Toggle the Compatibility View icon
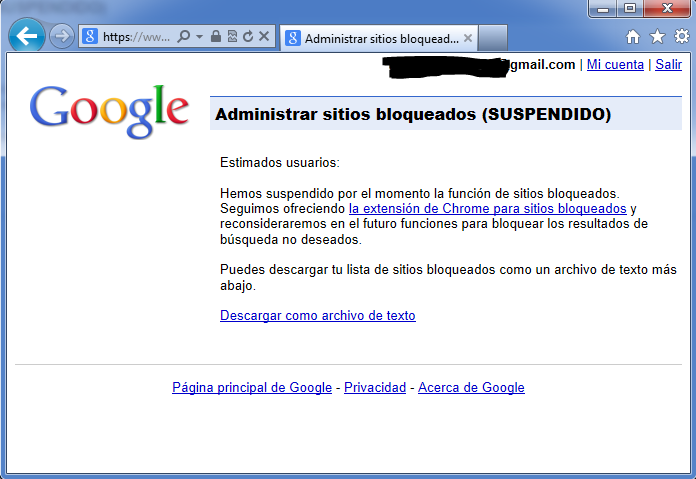The image size is (696, 479). click(232, 37)
